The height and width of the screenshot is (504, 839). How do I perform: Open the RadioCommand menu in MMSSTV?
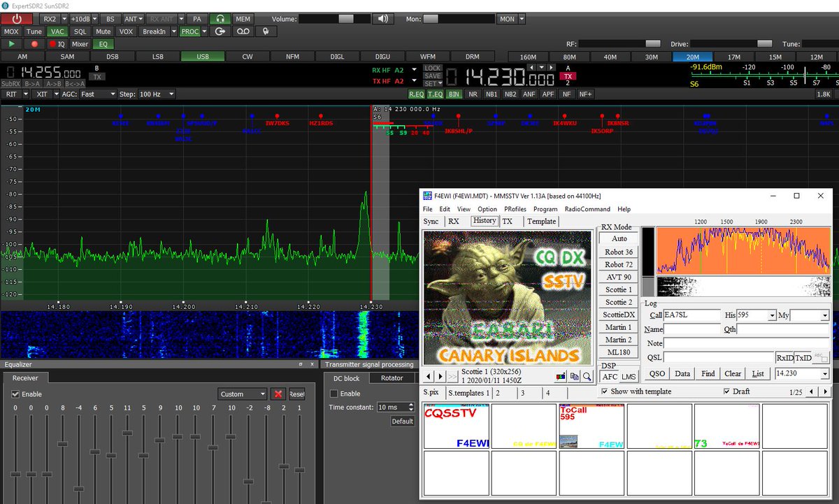pos(587,209)
